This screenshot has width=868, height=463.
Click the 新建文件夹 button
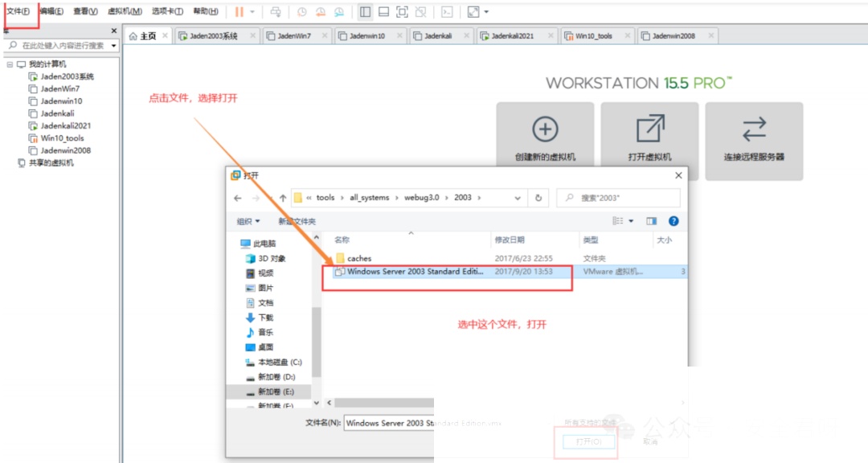[297, 222]
